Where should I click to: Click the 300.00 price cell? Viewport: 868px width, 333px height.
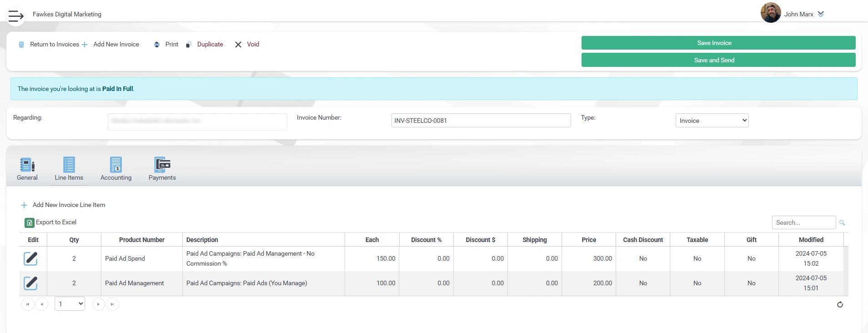point(589,258)
